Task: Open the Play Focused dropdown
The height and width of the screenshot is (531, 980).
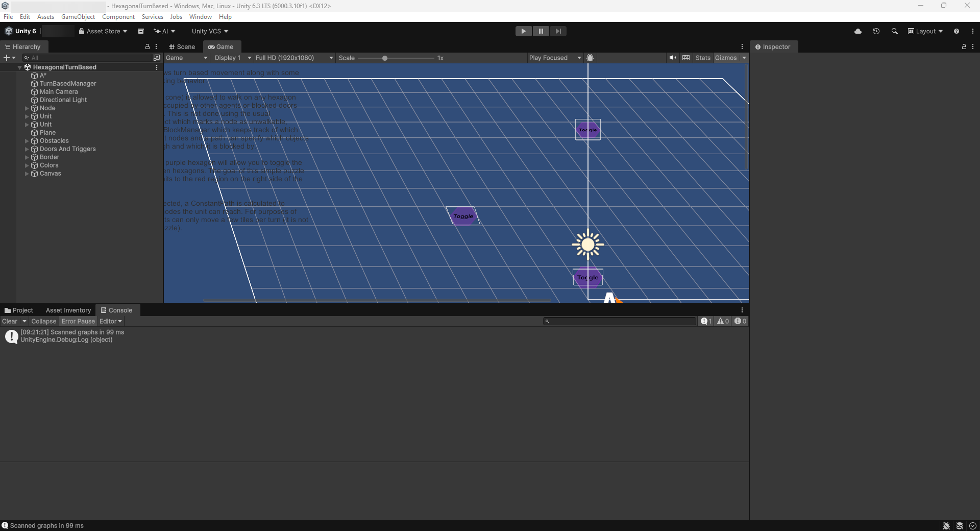Action: pos(555,58)
